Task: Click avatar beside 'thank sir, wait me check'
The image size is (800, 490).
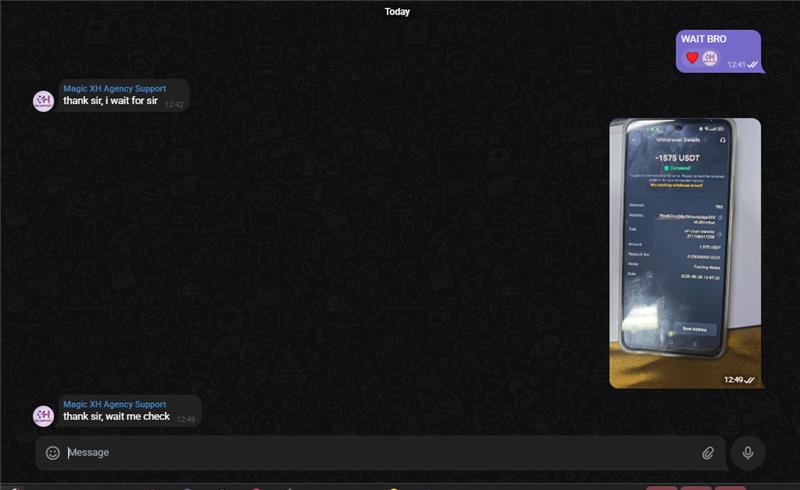Action: [x=43, y=416]
